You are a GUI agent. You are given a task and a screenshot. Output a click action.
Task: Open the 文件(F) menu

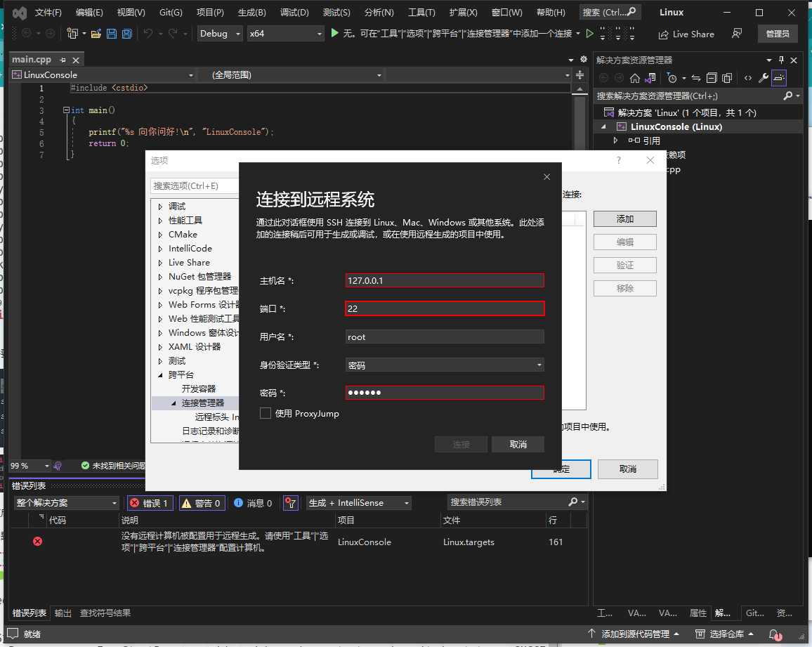(48, 13)
